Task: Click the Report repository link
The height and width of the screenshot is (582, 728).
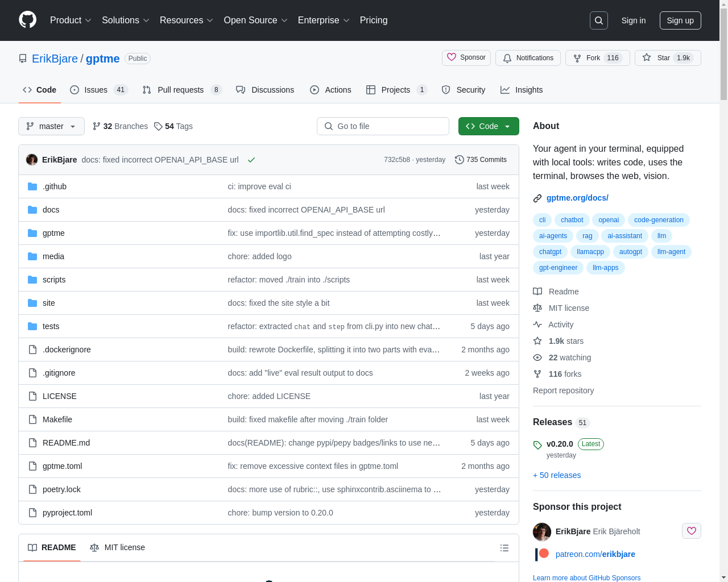Action: coord(563,390)
